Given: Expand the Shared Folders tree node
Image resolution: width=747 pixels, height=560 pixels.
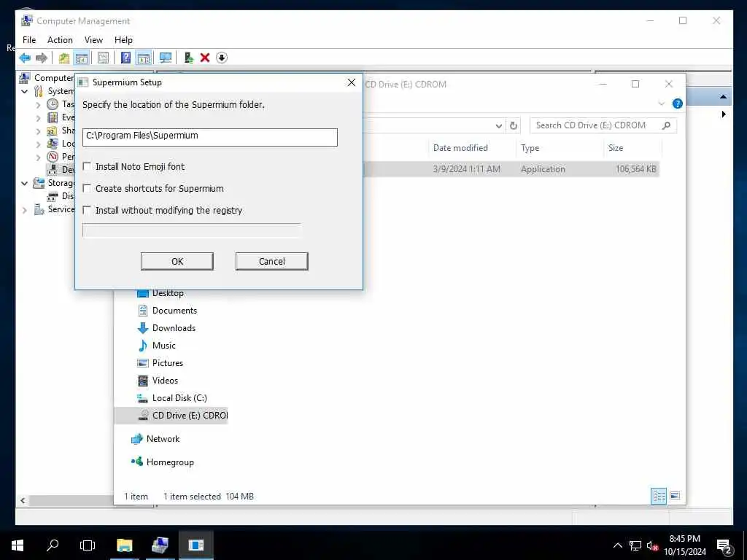Looking at the screenshot, I should 38,131.
